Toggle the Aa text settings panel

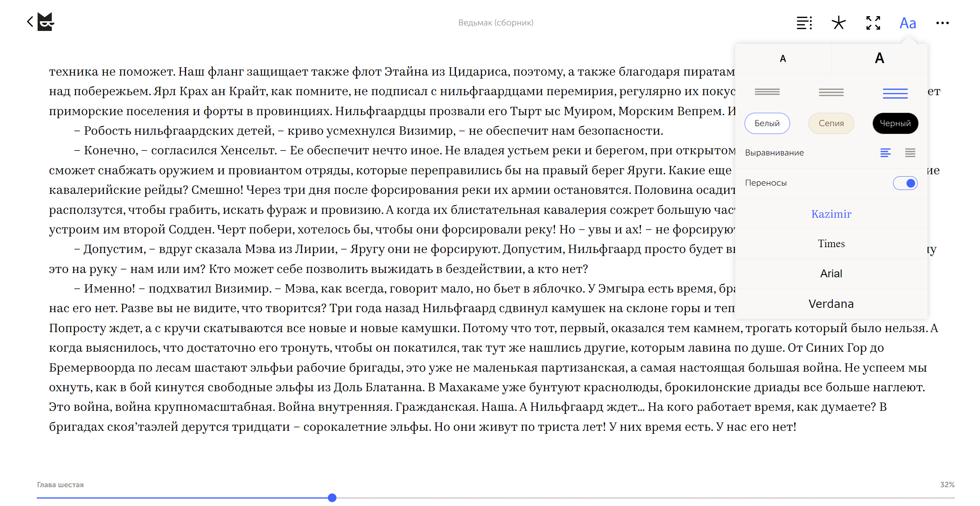(908, 23)
